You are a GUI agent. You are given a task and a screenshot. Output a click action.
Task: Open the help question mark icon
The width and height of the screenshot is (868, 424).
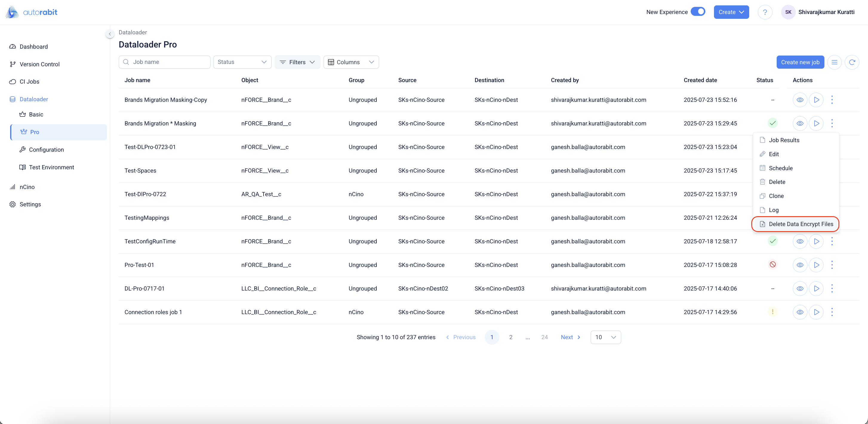765,12
